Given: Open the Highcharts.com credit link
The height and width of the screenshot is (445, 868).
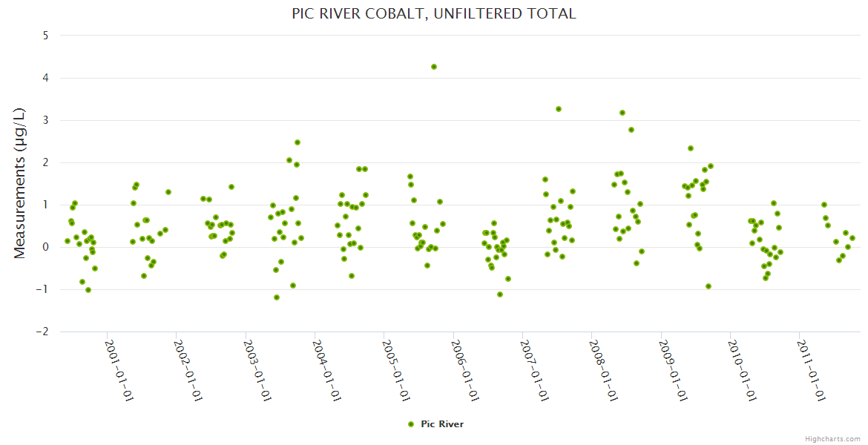Looking at the screenshot, I should point(833,438).
